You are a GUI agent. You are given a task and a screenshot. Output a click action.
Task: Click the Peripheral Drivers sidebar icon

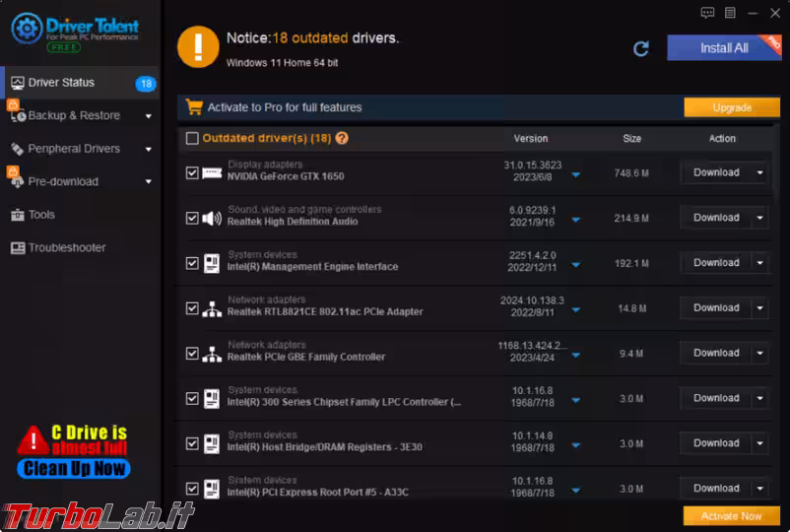(18, 149)
